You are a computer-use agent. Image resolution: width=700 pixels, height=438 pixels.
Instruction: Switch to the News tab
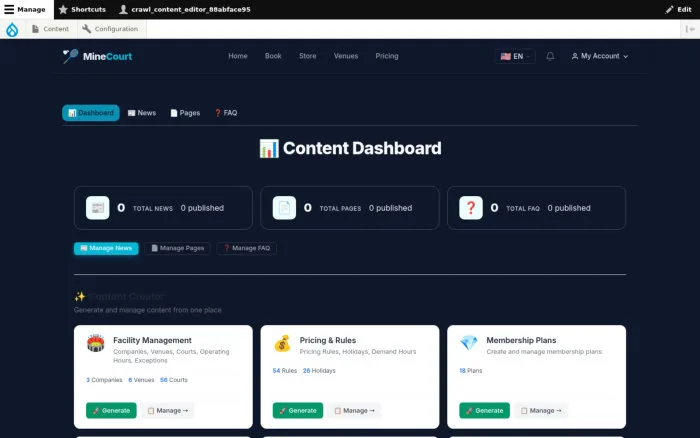point(142,113)
